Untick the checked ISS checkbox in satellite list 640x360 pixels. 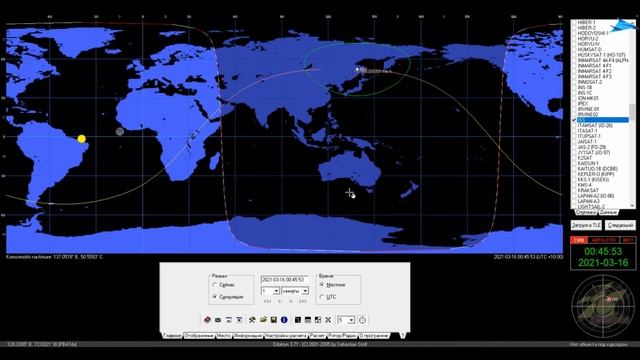click(x=574, y=120)
